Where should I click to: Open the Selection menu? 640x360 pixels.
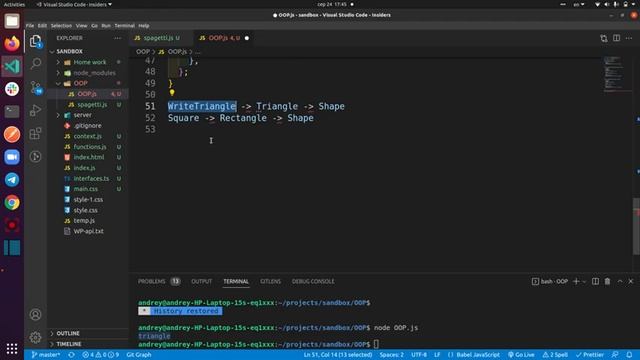point(61,25)
